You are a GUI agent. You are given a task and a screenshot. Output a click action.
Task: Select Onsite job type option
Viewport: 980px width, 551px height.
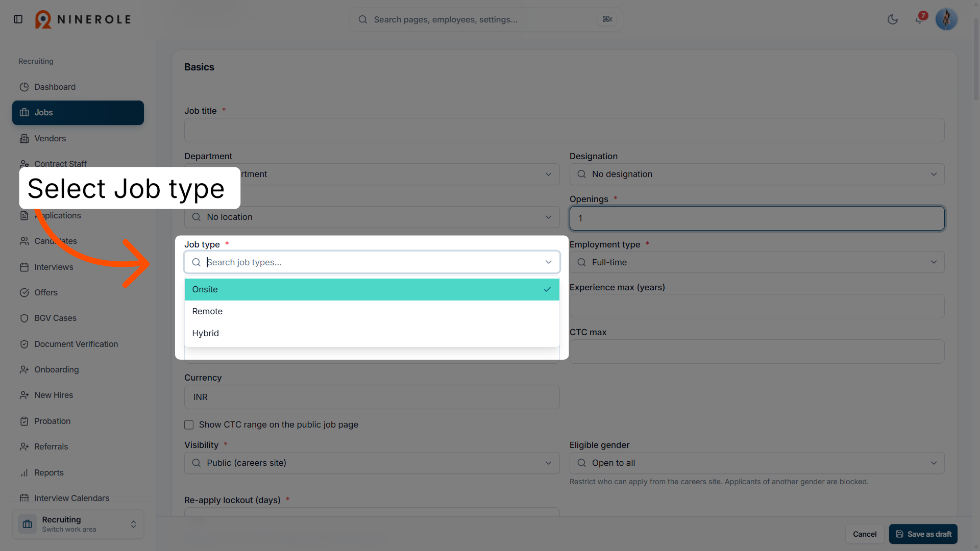[x=372, y=290]
